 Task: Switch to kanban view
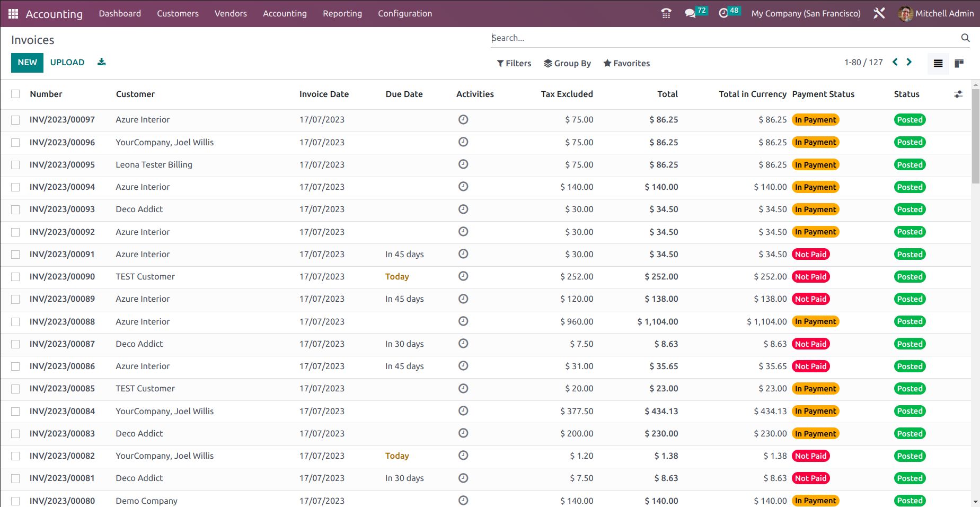pyautogui.click(x=959, y=63)
